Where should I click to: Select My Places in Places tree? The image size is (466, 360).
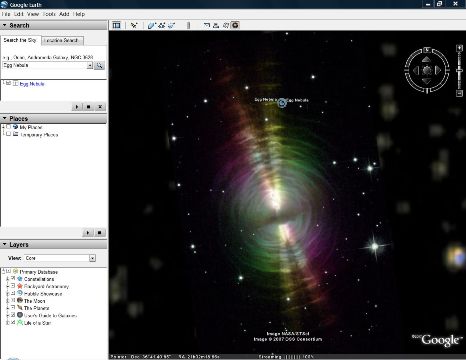tap(31, 127)
